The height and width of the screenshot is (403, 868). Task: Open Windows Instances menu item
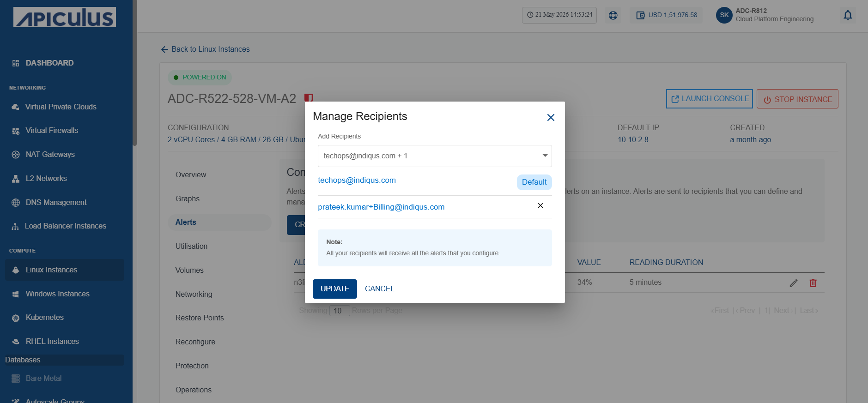click(57, 294)
